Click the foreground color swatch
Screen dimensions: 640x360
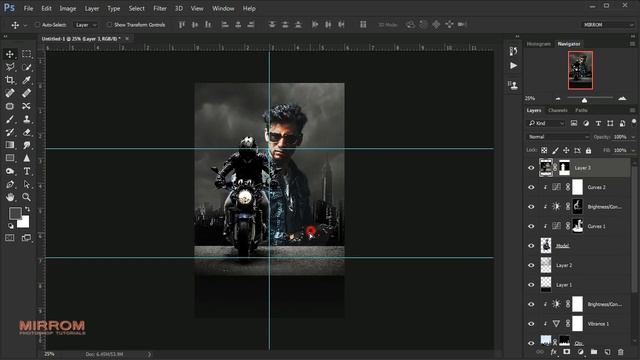15,213
